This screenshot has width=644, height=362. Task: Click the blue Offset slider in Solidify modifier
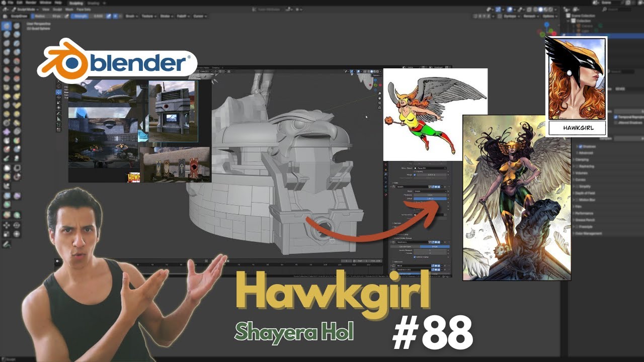[x=430, y=199]
